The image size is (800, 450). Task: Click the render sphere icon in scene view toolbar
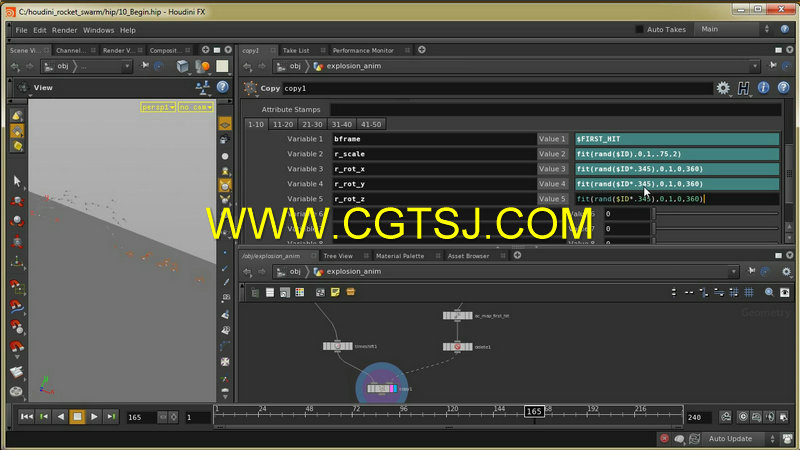pos(203,66)
